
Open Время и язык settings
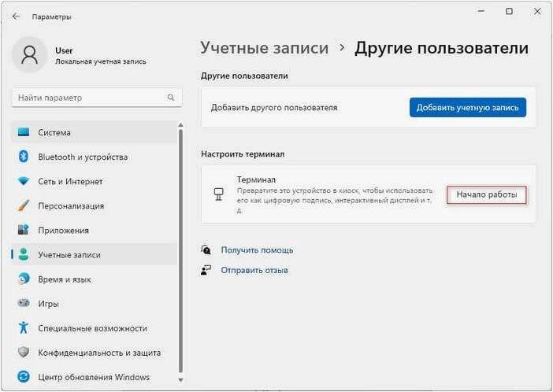95,279
